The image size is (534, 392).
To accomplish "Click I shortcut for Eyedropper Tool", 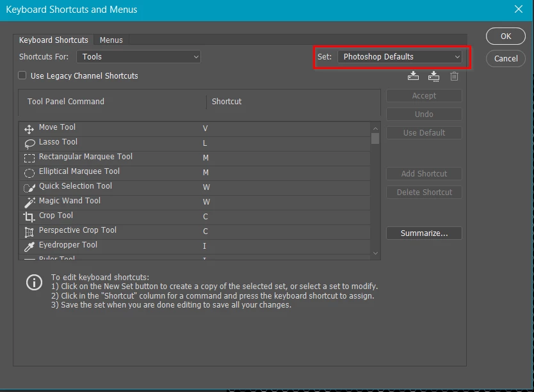I will [x=204, y=246].
